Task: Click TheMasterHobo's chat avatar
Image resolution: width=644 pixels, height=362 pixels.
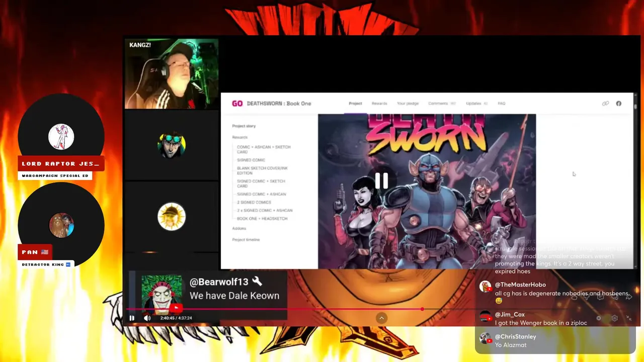Action: [485, 287]
